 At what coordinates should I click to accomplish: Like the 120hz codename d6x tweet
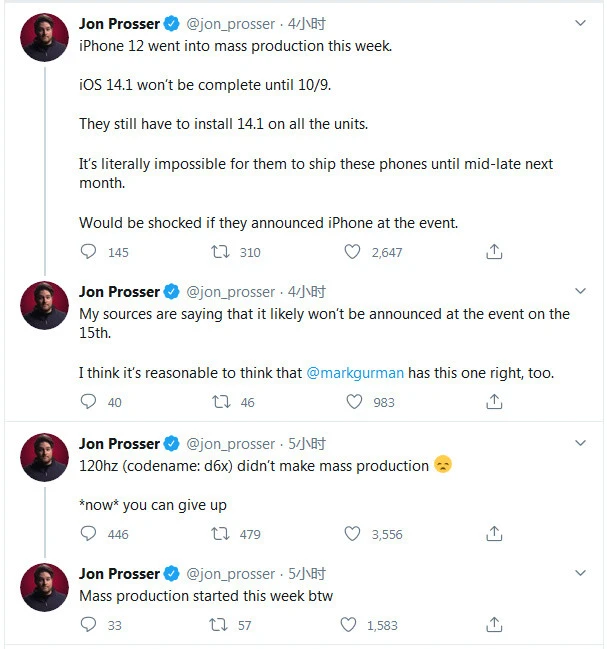pos(352,534)
